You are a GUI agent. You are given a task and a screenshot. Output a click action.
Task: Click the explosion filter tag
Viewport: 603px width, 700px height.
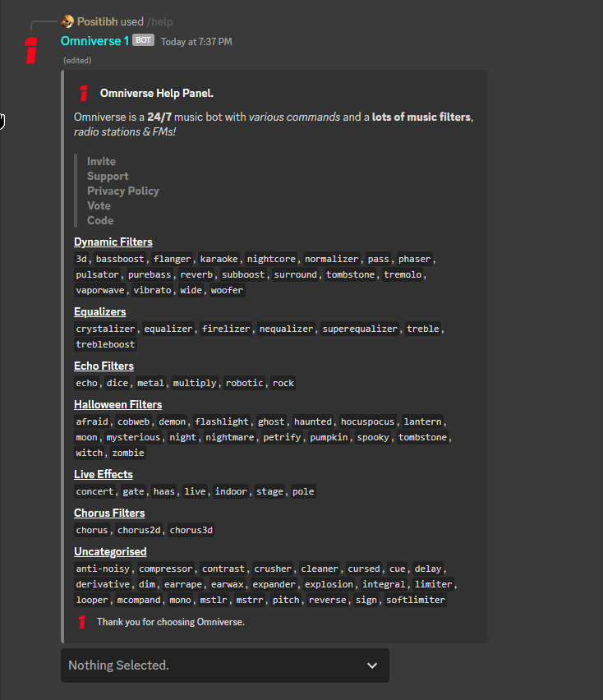coord(329,584)
